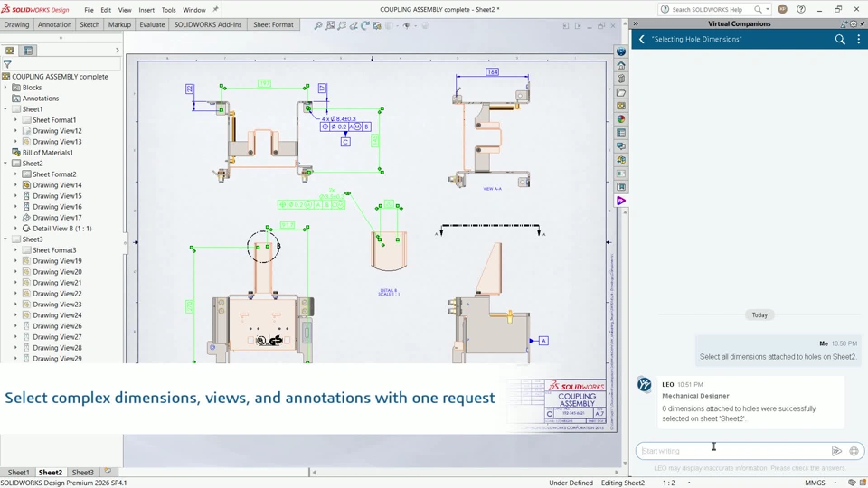This screenshot has width=868, height=488.
Task: Open the File Explorer task pane tab
Action: click(x=621, y=92)
